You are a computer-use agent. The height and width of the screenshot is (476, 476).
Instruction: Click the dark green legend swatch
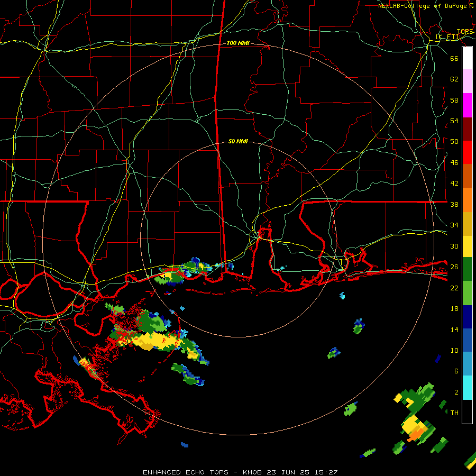coord(467,269)
